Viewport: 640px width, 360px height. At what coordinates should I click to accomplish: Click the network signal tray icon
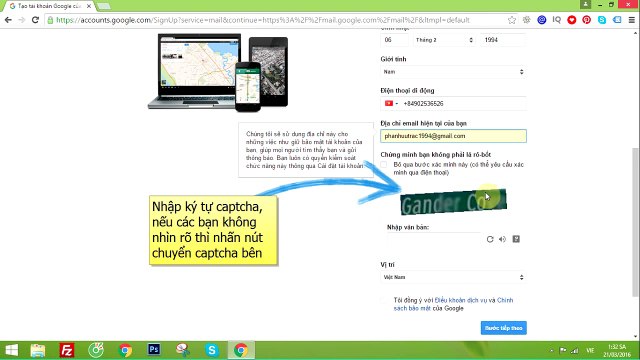(575, 350)
